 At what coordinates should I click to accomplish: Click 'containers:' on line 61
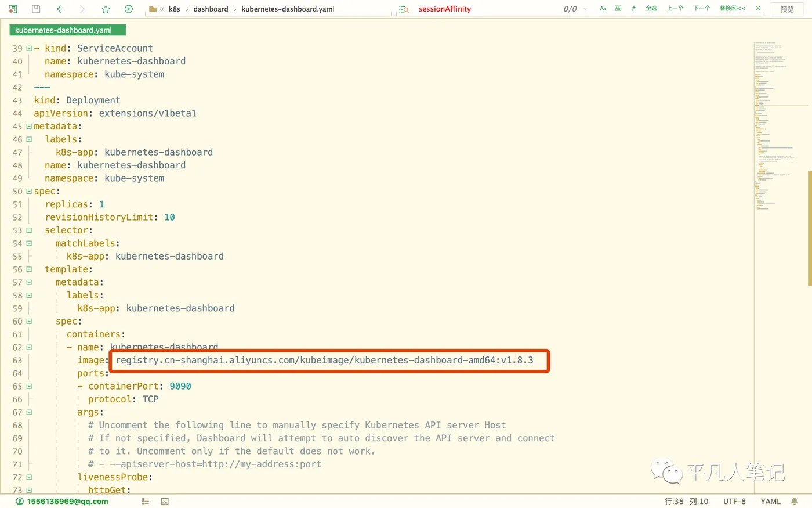96,334
